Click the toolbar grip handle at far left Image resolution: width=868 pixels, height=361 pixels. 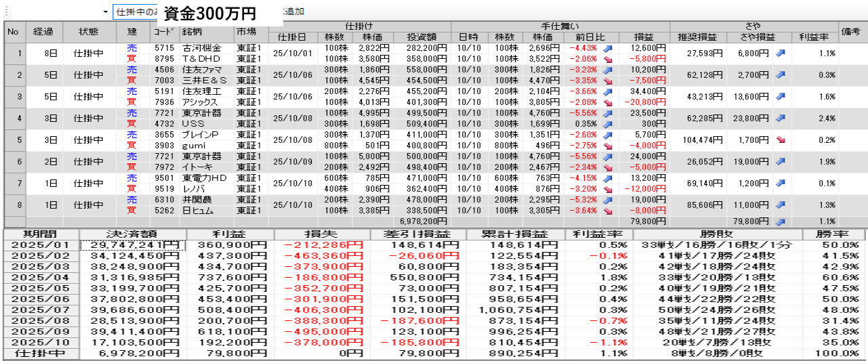tap(5, 12)
